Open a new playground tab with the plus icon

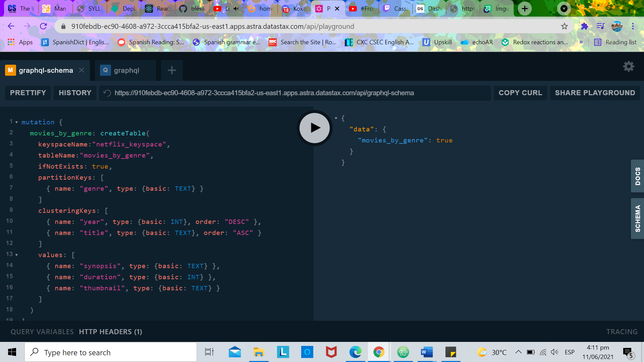pyautogui.click(x=172, y=70)
